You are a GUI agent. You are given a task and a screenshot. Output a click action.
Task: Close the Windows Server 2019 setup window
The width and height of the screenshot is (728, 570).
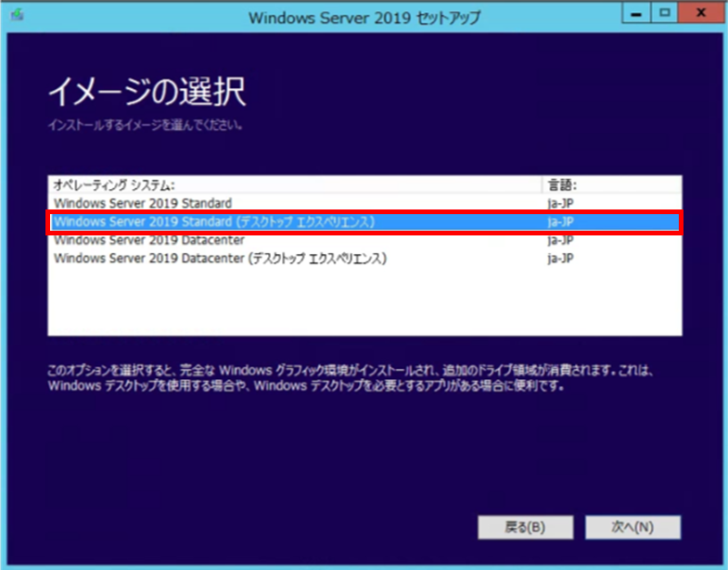click(700, 13)
